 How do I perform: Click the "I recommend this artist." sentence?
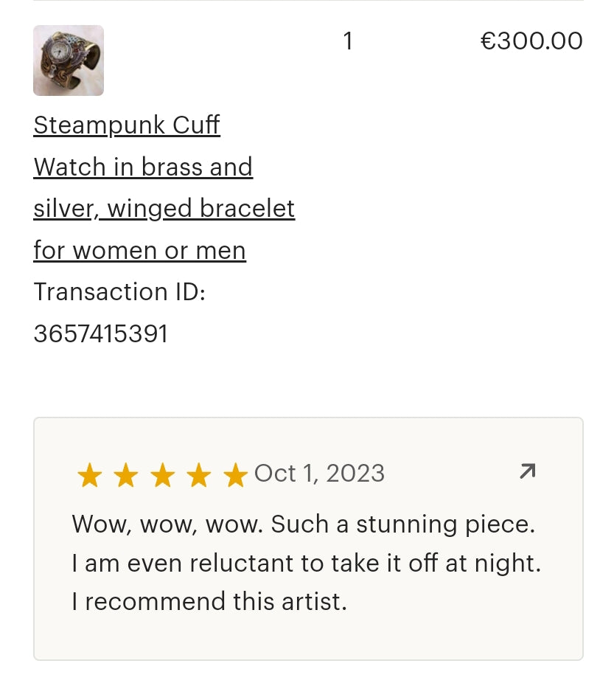pos(209,602)
